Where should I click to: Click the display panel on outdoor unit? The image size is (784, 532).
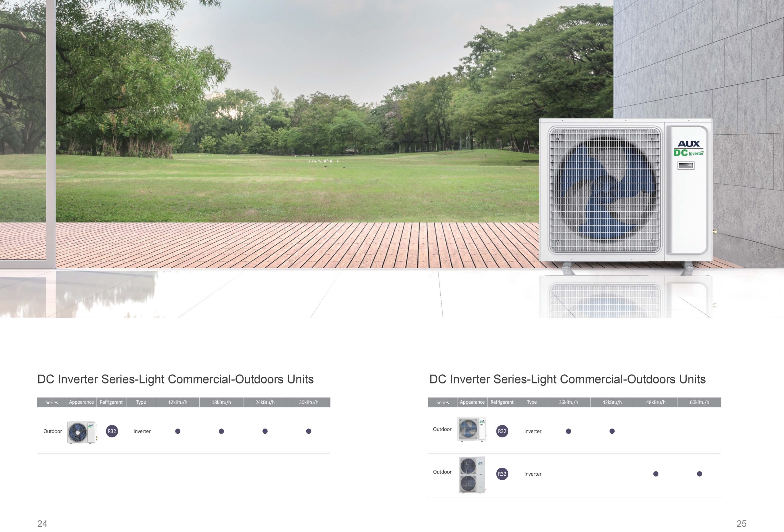click(686, 166)
